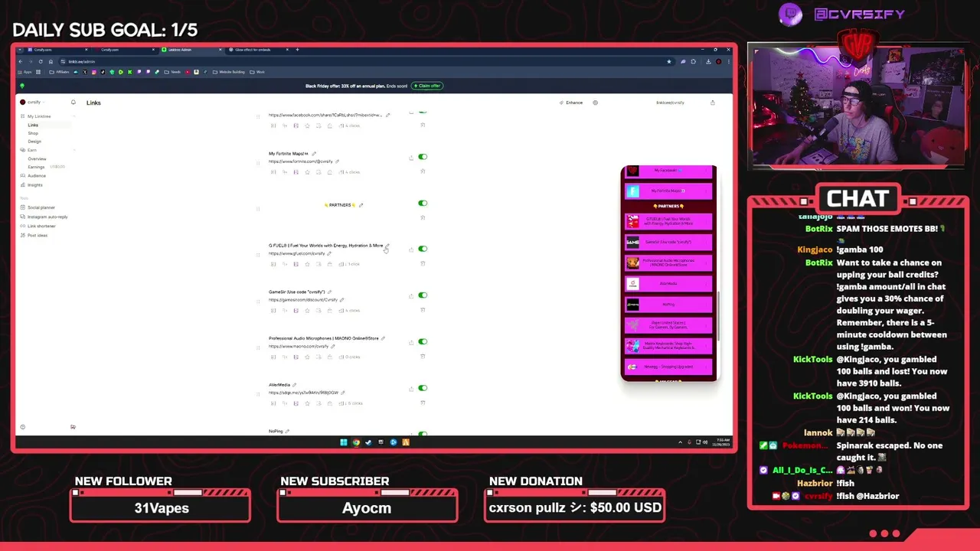The width and height of the screenshot is (980, 551).
Task: Open the browser extensions puzzle icon
Action: click(x=694, y=61)
